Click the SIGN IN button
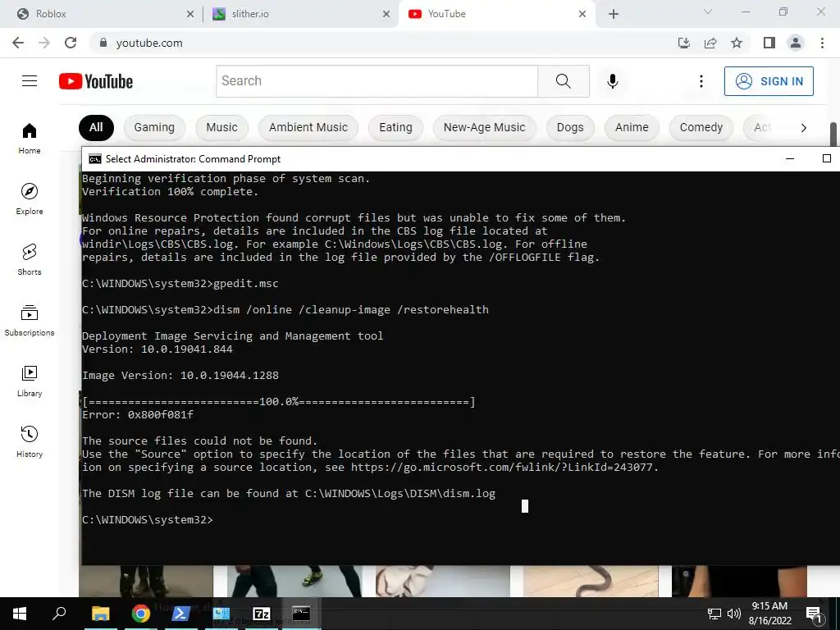840x630 pixels. [769, 81]
